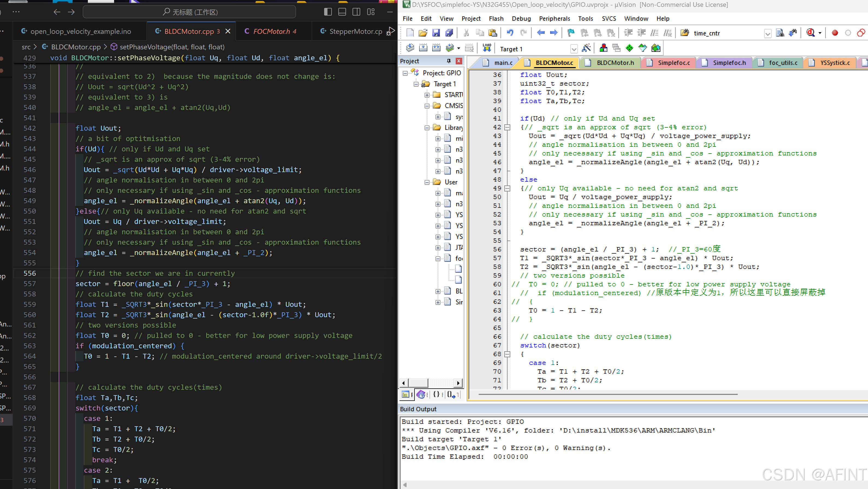
Task: Customize layout icon in VS Code
Action: pos(371,12)
